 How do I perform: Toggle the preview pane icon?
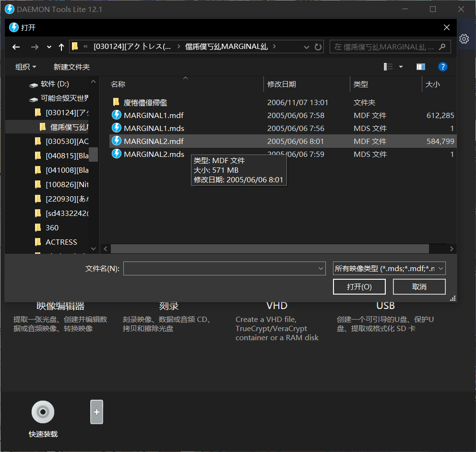(x=420, y=67)
